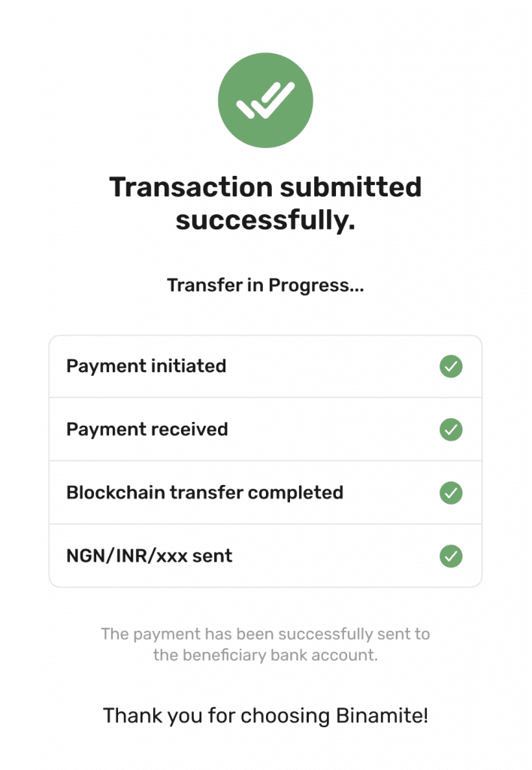532x770 pixels.
Task: Select the Payment initiated status label
Action: (147, 366)
